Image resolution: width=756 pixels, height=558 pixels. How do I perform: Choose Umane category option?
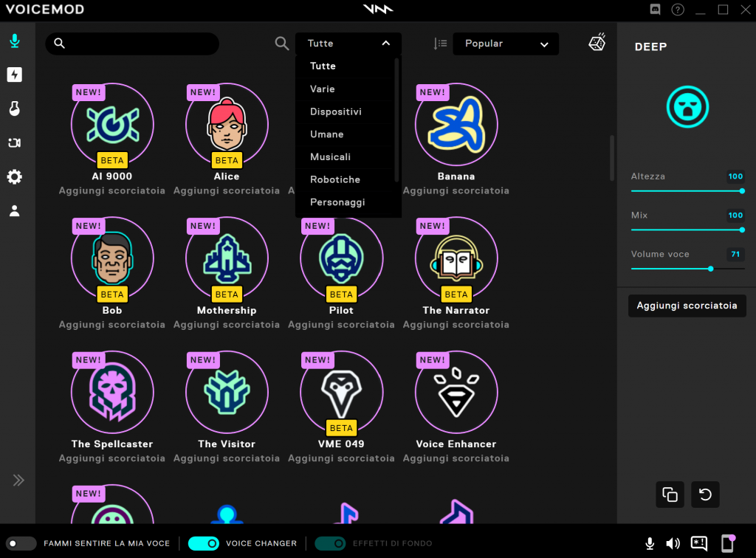346,134
